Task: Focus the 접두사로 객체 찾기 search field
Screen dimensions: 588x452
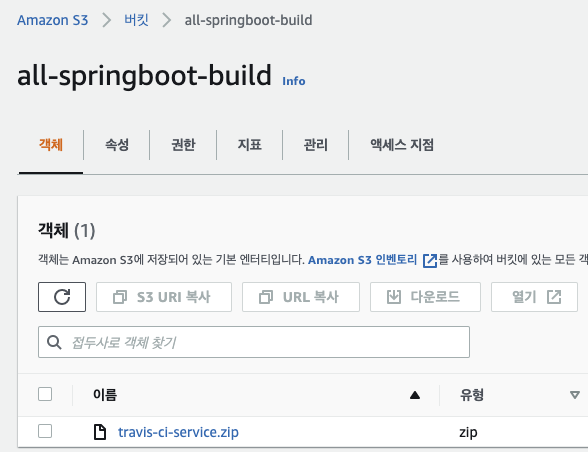Action: (254, 342)
